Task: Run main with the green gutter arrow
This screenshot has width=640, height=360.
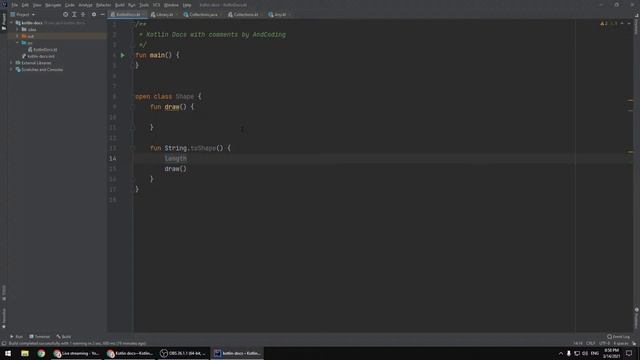Action: 122,55
